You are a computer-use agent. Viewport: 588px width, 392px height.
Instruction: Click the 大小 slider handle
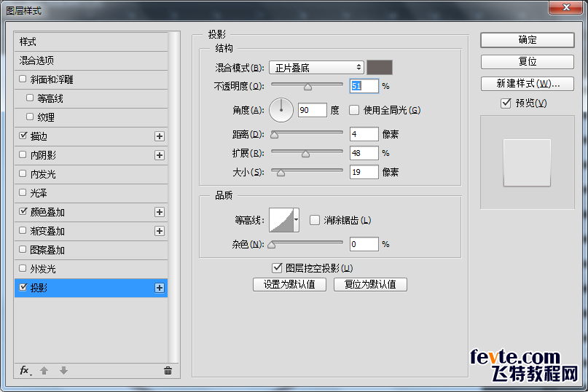(281, 173)
